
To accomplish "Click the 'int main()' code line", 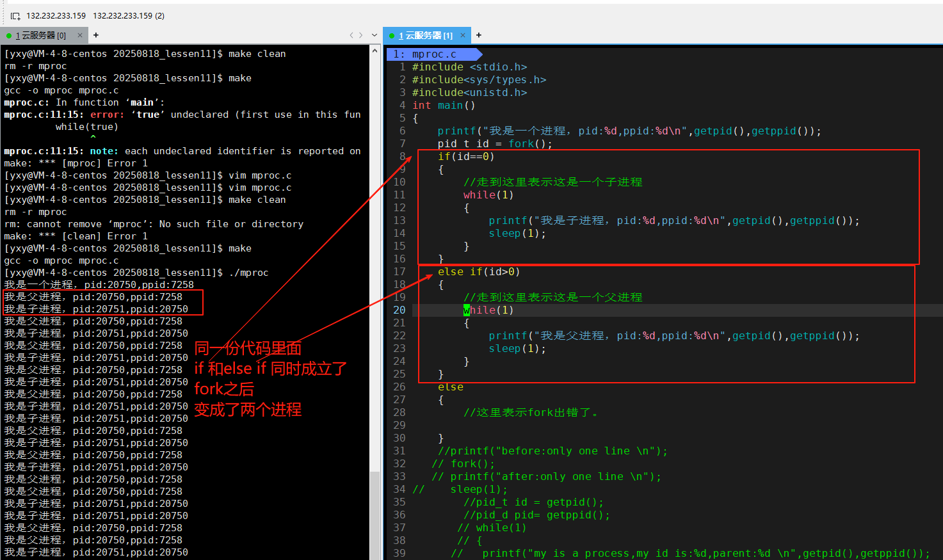I will click(444, 106).
